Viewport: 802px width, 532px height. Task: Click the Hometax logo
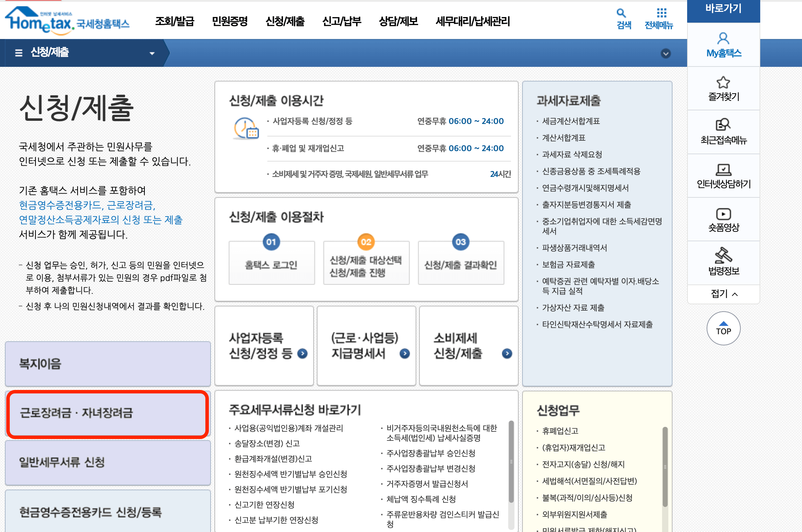point(67,21)
